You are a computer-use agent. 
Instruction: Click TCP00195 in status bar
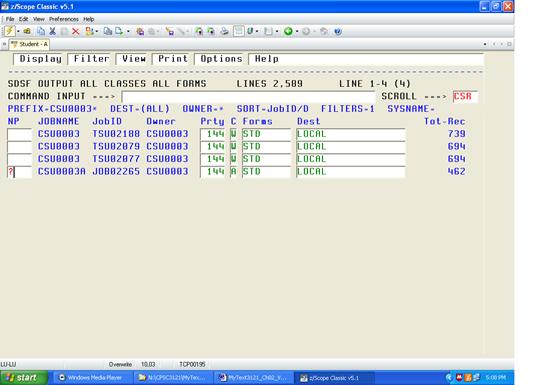[x=192, y=364]
